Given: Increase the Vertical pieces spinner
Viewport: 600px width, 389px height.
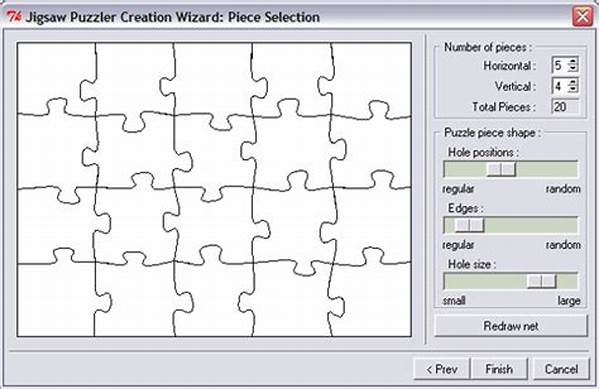Looking at the screenshot, I should (573, 82).
